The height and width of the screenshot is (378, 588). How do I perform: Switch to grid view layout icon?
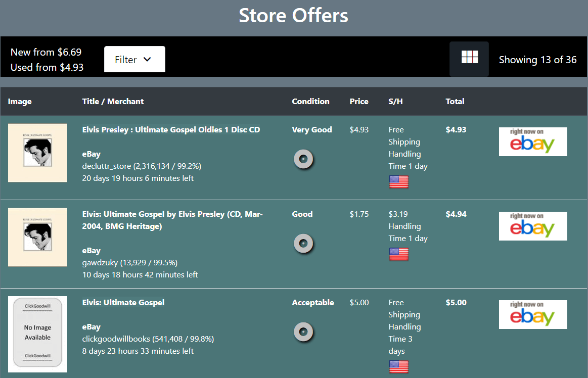tap(469, 59)
